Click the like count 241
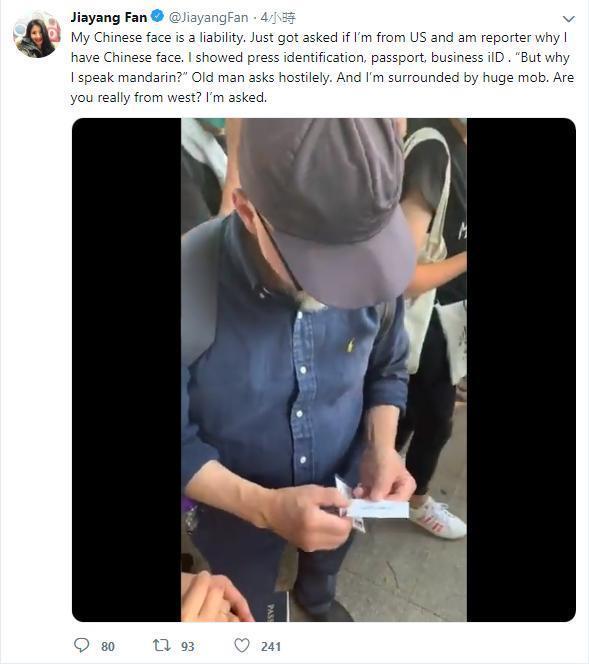The image size is (589, 664). point(271,646)
